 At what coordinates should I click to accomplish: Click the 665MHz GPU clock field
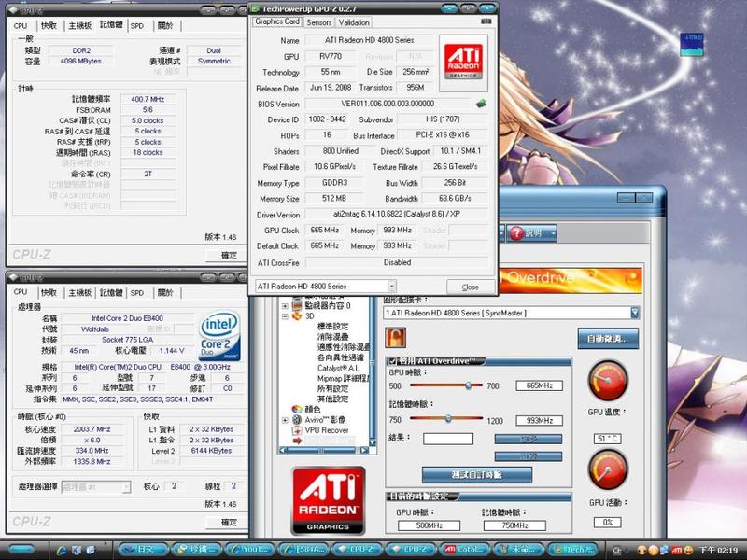coord(540,385)
